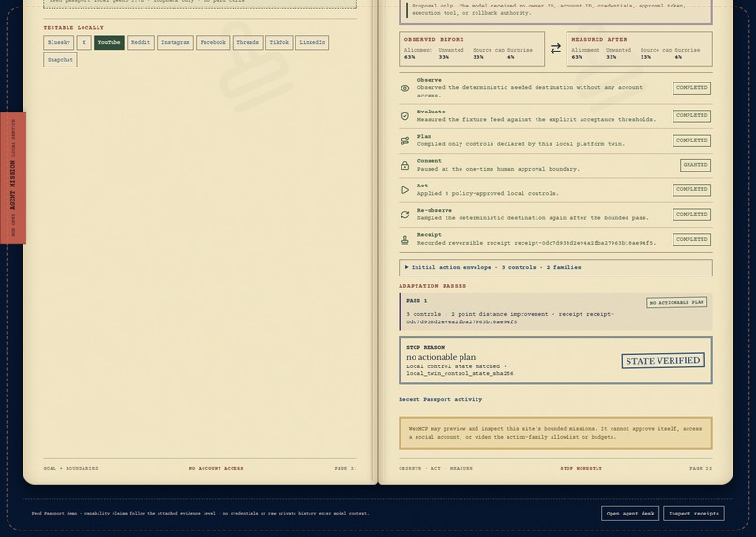Click the GRANTED badge on the Consent row
756x537 pixels.
695,165
